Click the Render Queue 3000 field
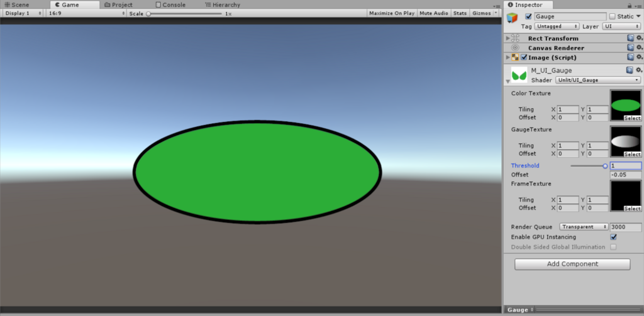The width and height of the screenshot is (644, 316). pyautogui.click(x=626, y=227)
